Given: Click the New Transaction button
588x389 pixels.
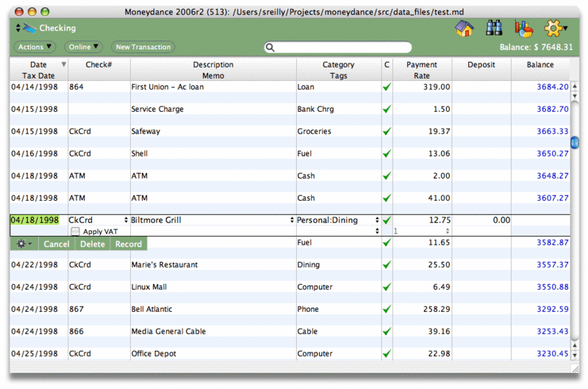Looking at the screenshot, I should click(x=143, y=47).
